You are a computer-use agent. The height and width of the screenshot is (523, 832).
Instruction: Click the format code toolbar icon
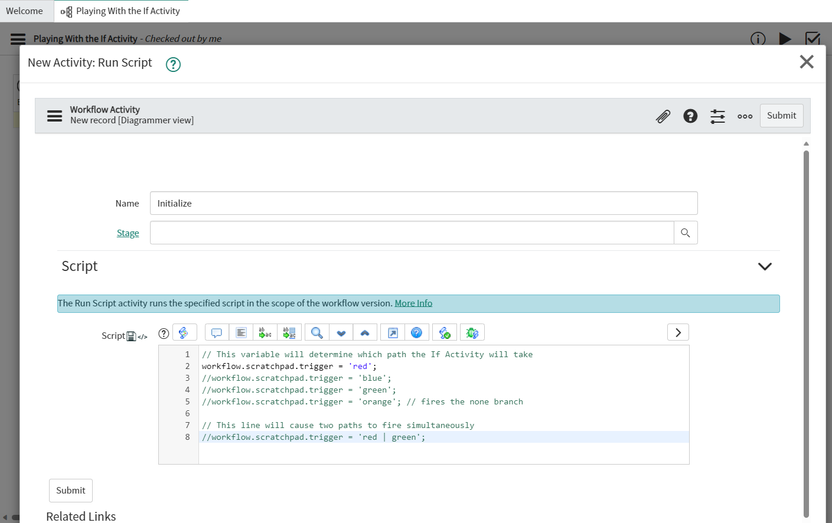(x=241, y=333)
